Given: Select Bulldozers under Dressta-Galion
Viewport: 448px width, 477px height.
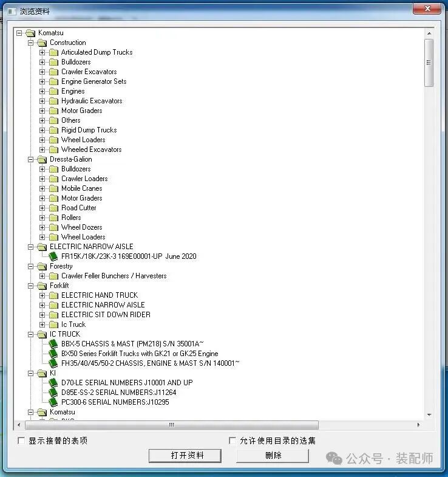Looking at the screenshot, I should pyautogui.click(x=76, y=169).
